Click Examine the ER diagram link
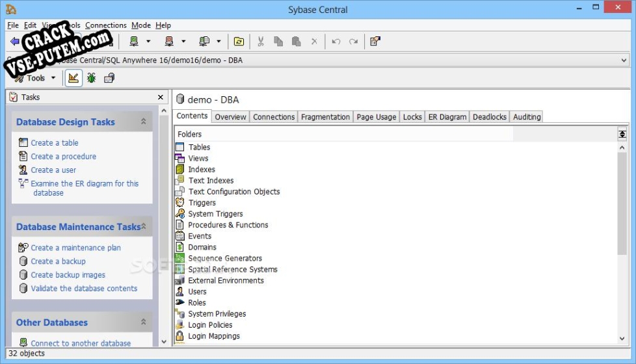This screenshot has height=364, width=636. (x=85, y=188)
